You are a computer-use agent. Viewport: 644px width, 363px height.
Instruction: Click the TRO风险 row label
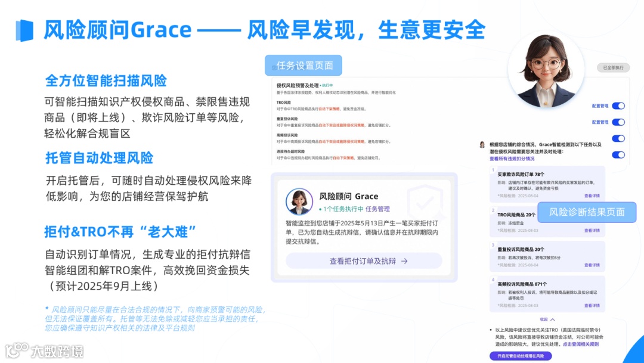(283, 103)
